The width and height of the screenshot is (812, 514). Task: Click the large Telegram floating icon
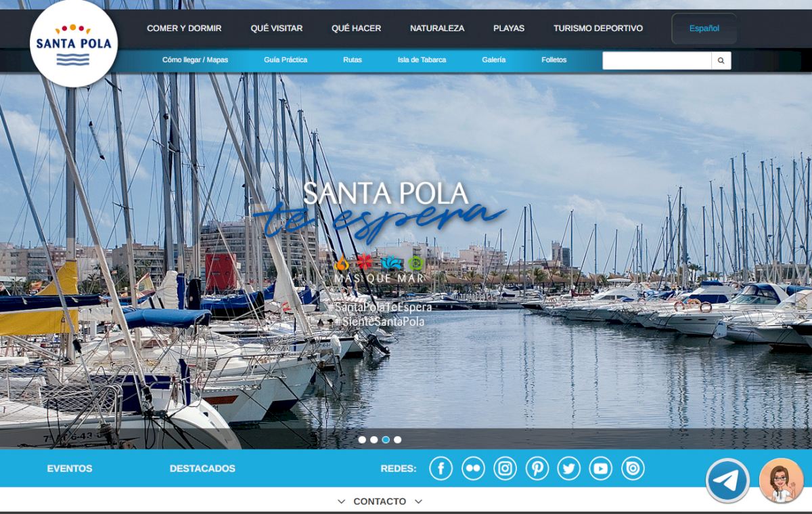[x=727, y=481]
